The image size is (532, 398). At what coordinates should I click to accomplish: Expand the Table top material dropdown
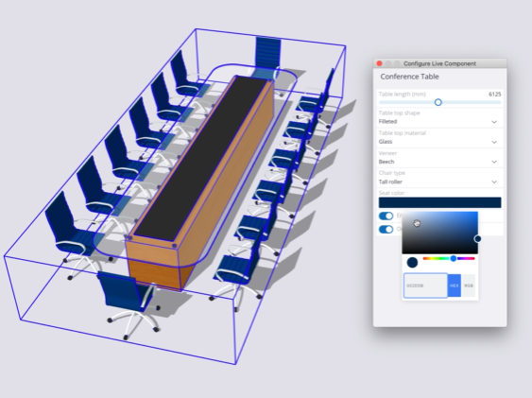pos(439,138)
